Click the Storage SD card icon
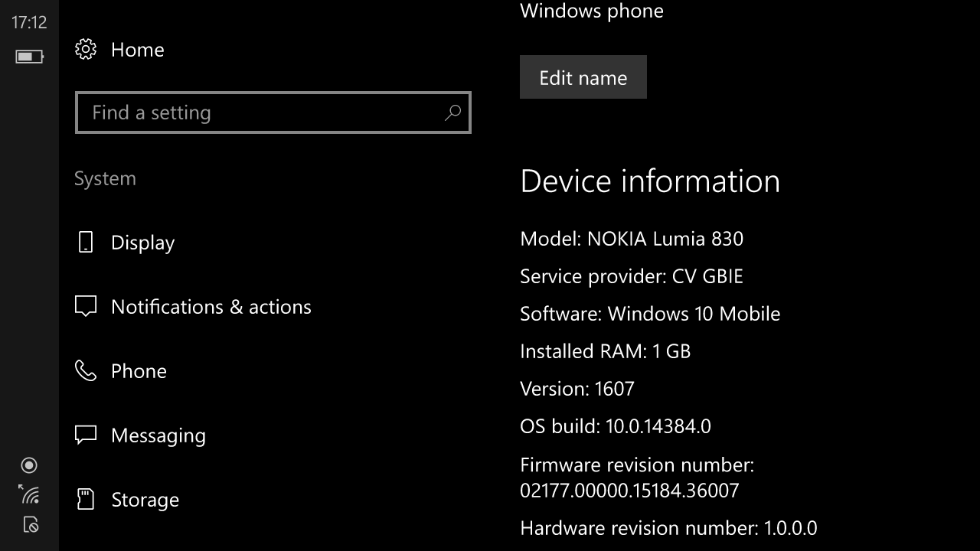 [x=85, y=500]
